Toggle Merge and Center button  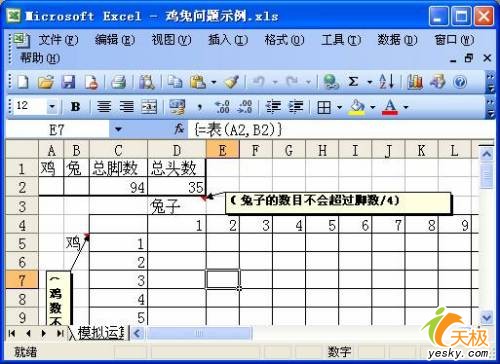pos(149,107)
